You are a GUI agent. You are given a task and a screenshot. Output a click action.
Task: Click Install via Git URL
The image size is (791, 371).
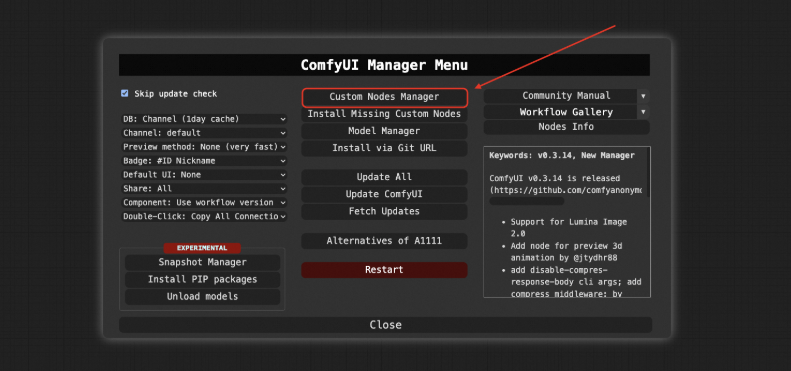point(384,148)
